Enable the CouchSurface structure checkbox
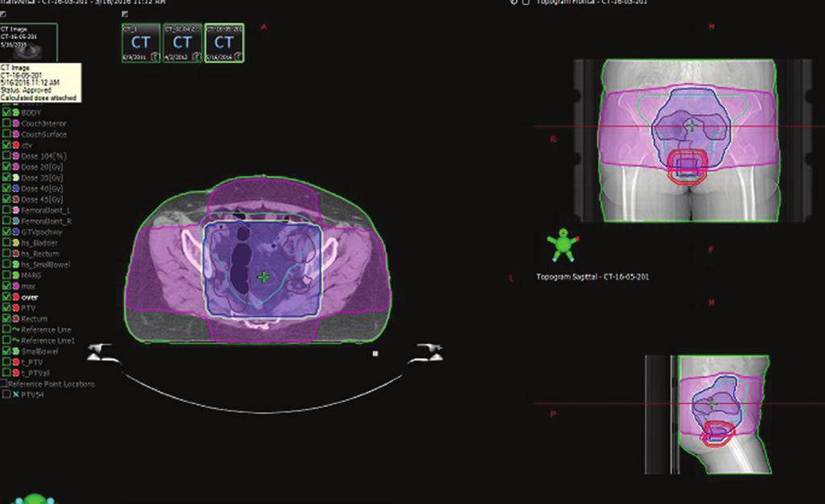Image resolution: width=825 pixels, height=504 pixels. click(6, 134)
